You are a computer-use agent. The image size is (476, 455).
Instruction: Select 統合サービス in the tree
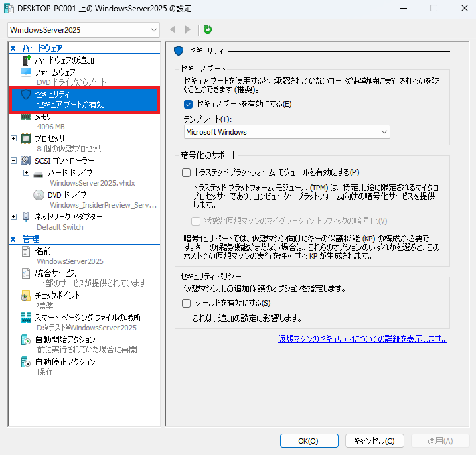[56, 273]
